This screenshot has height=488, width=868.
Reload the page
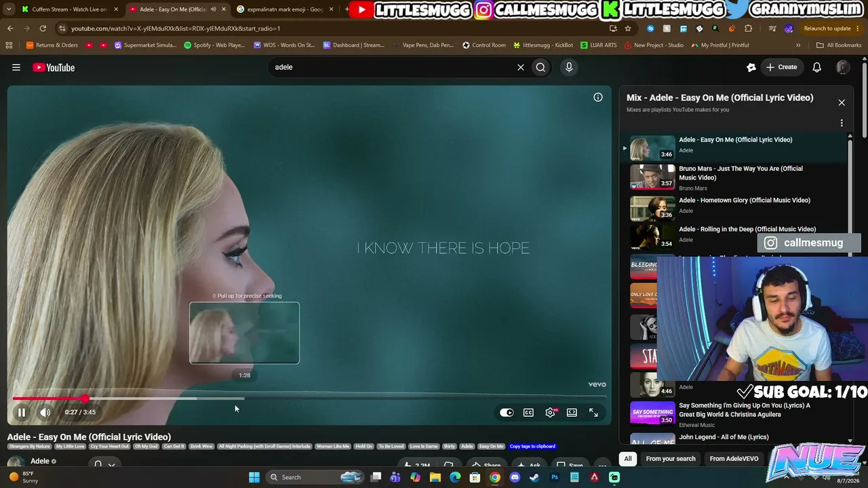click(43, 28)
